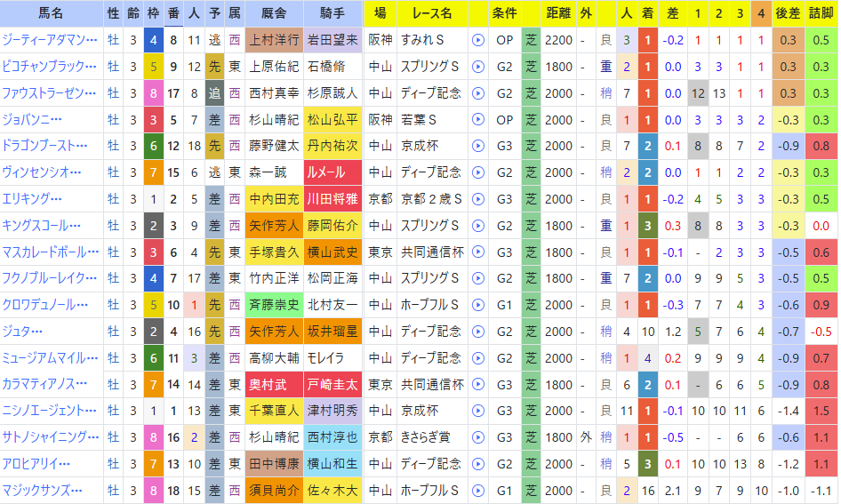Viewport: 841px width, 504px height.
Task: Sort by レース名 column header
Action: [432, 13]
